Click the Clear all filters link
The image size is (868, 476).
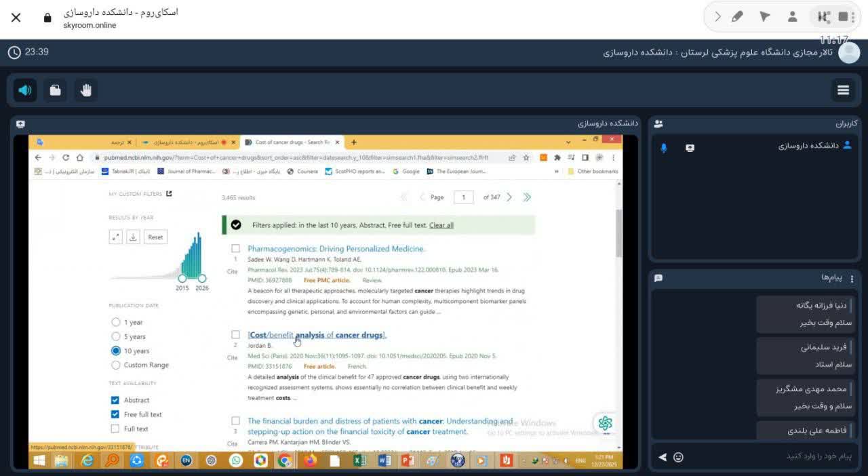pos(441,225)
